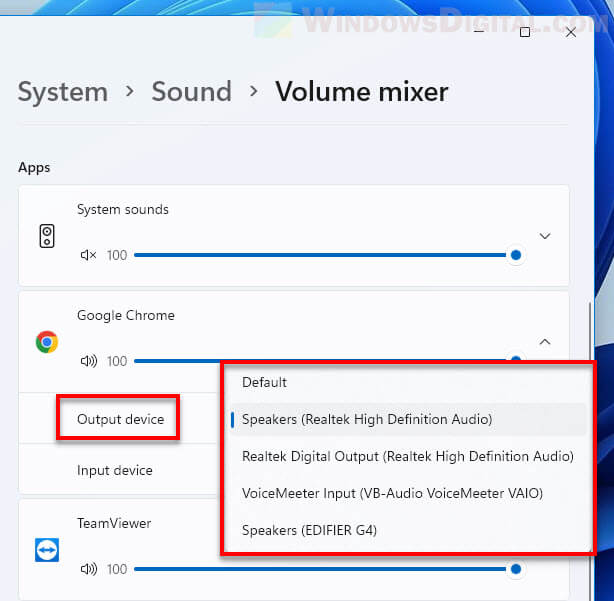
Task: Click the TeamViewer app icon
Action: pos(47,550)
